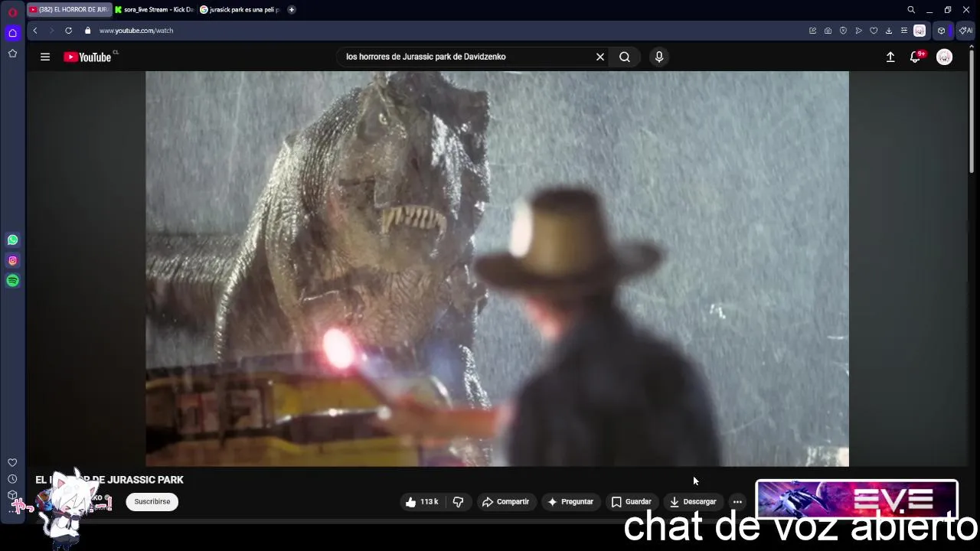
Task: Open the sidebar heart (pinboards) icon
Action: coord(12,462)
